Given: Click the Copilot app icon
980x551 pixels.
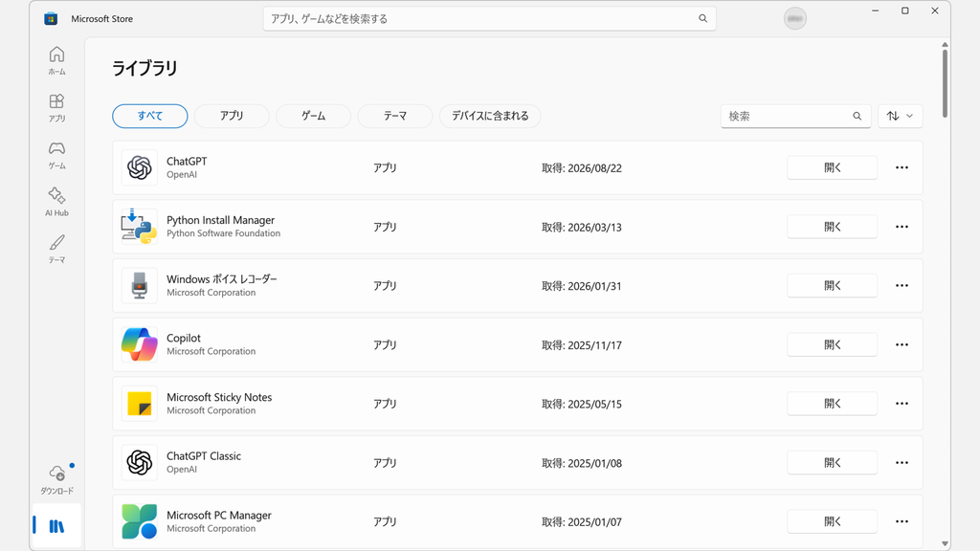Looking at the screenshot, I should pos(140,344).
